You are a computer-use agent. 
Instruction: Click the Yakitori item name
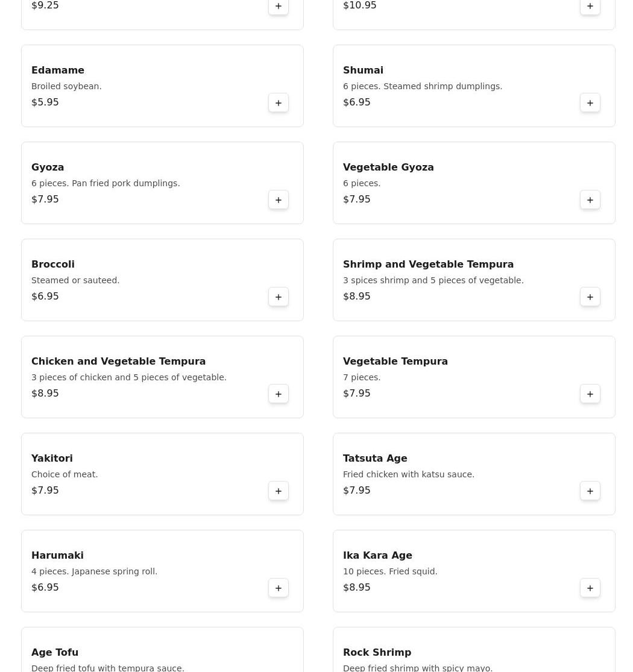point(52,459)
